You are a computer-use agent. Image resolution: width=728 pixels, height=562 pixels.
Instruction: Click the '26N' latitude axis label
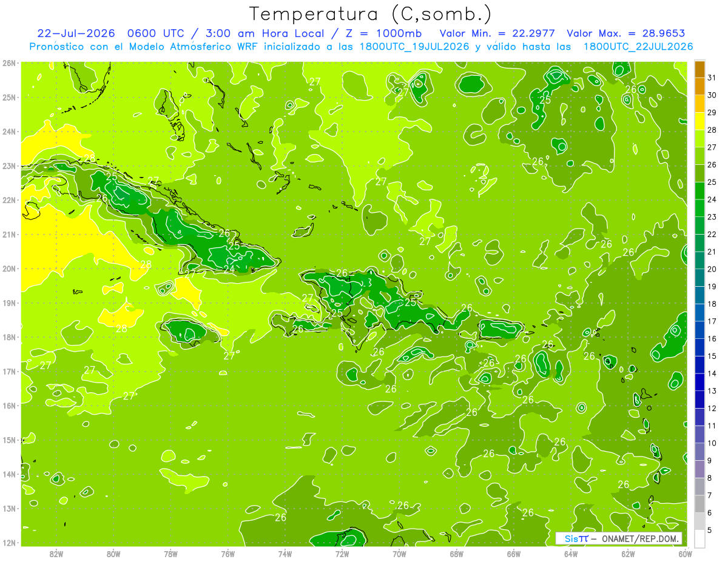[x=8, y=63]
